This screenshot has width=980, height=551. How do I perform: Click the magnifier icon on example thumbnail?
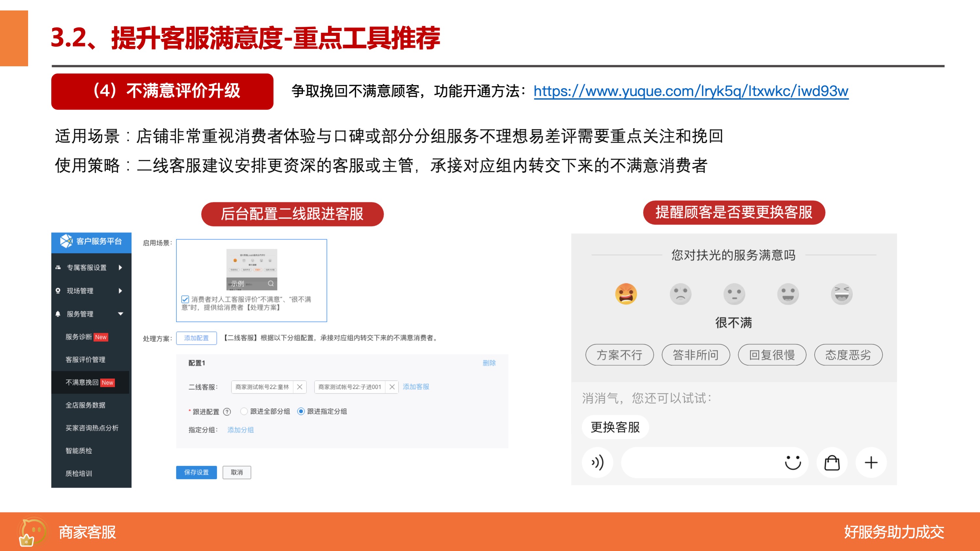[x=271, y=283]
